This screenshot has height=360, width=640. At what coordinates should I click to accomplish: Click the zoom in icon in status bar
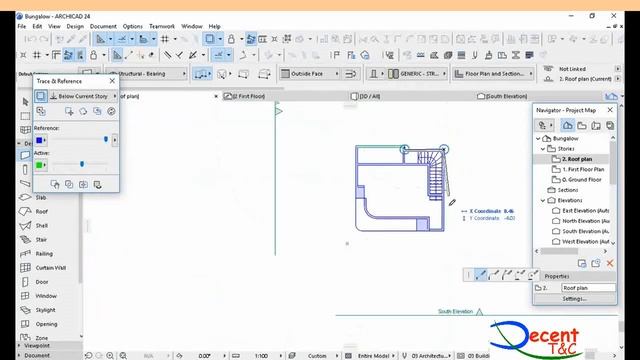(110, 356)
